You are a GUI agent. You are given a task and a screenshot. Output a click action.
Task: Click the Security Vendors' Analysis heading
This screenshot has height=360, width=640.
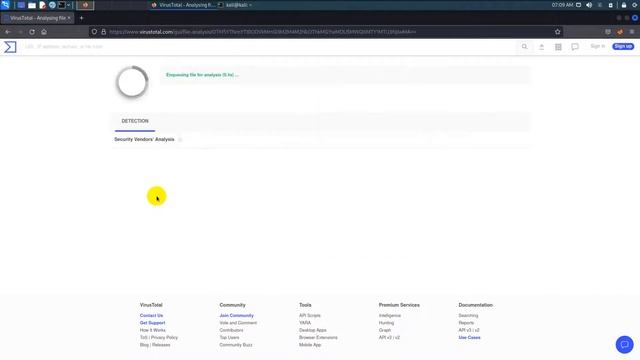click(x=144, y=139)
